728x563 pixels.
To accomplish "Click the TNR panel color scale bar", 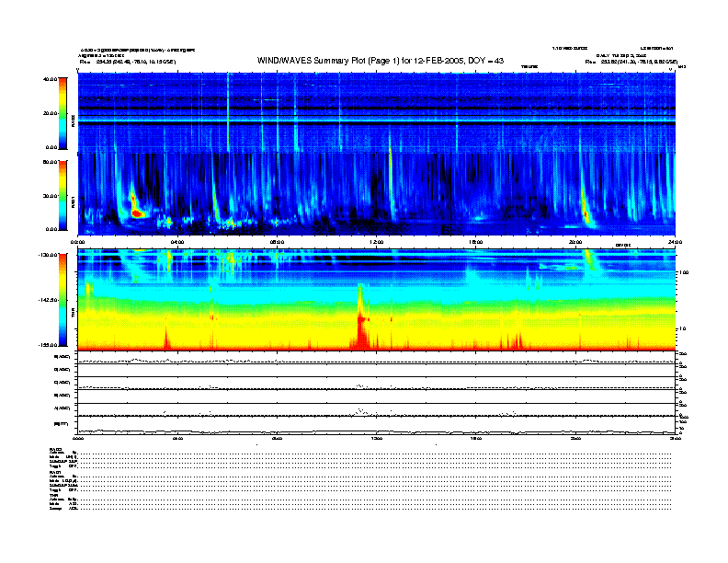I will coord(63,300).
